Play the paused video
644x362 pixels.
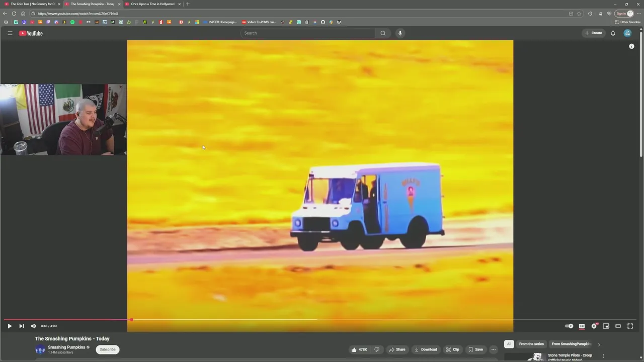point(10,326)
